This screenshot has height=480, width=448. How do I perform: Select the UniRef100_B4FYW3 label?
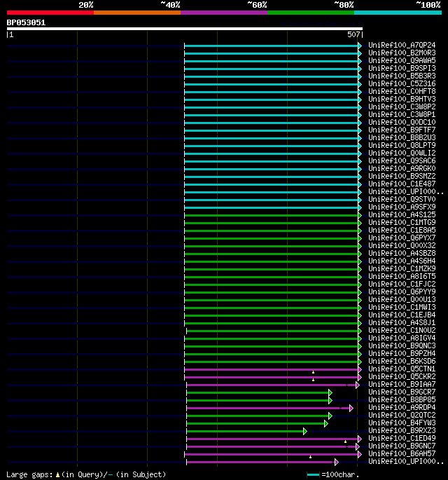402,423
